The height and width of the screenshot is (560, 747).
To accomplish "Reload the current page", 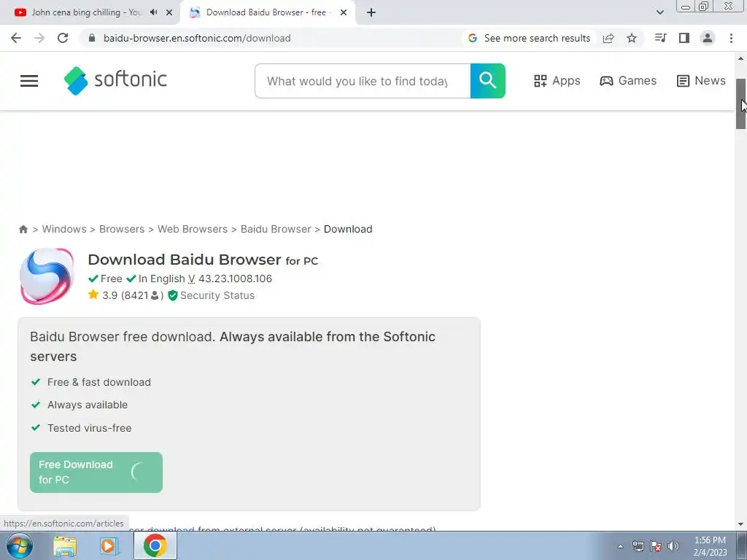I will 63,38.
